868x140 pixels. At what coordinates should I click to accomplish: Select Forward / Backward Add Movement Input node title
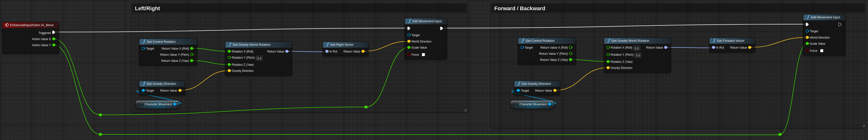825,17
